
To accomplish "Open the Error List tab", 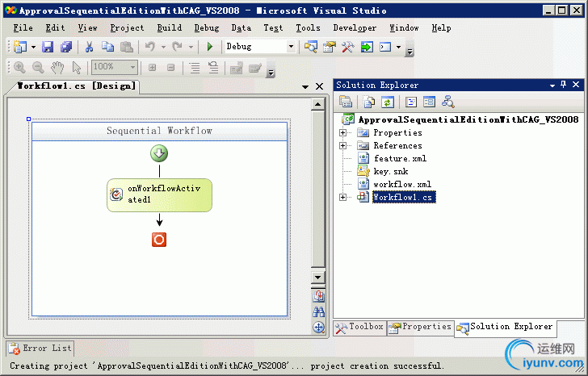I will pos(40,349).
